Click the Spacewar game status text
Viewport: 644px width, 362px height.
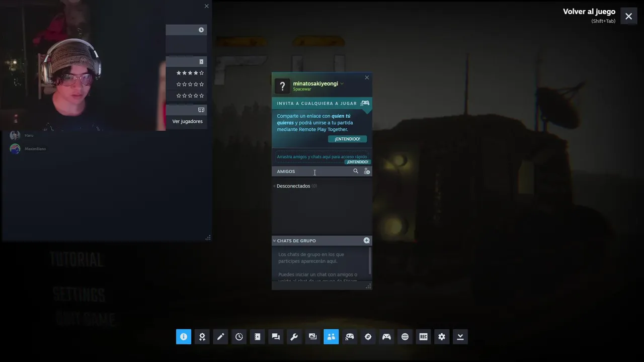pos(302,89)
